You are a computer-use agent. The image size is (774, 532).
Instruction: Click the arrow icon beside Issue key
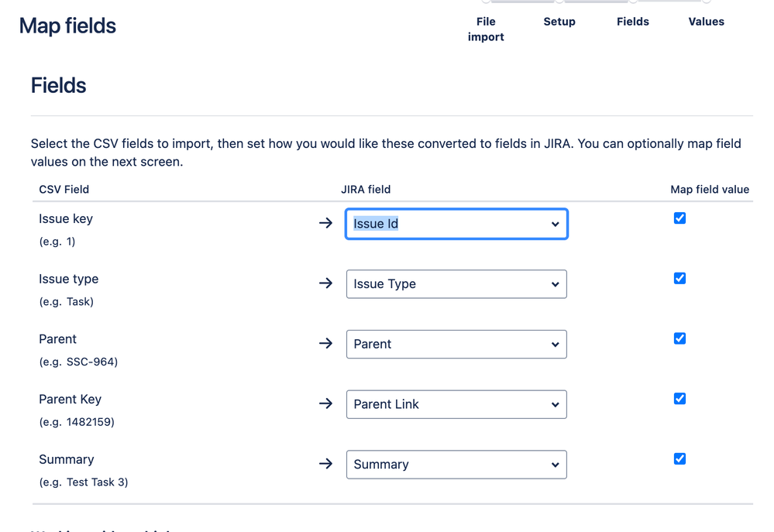pyautogui.click(x=325, y=223)
